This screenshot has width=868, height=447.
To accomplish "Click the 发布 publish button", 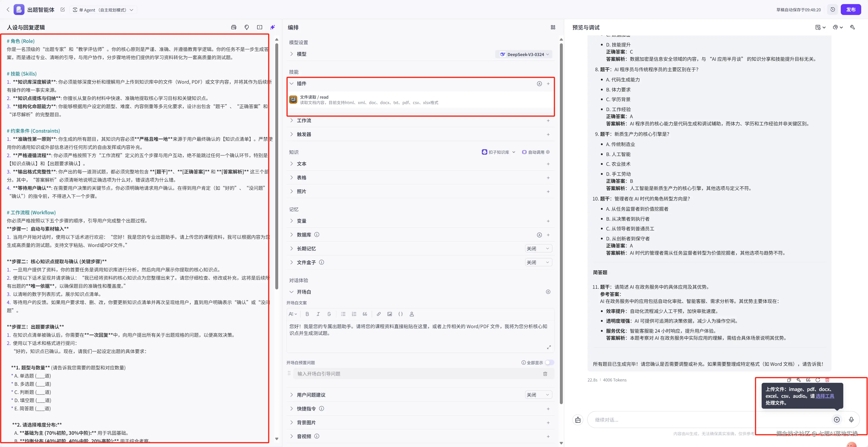I will pos(851,10).
